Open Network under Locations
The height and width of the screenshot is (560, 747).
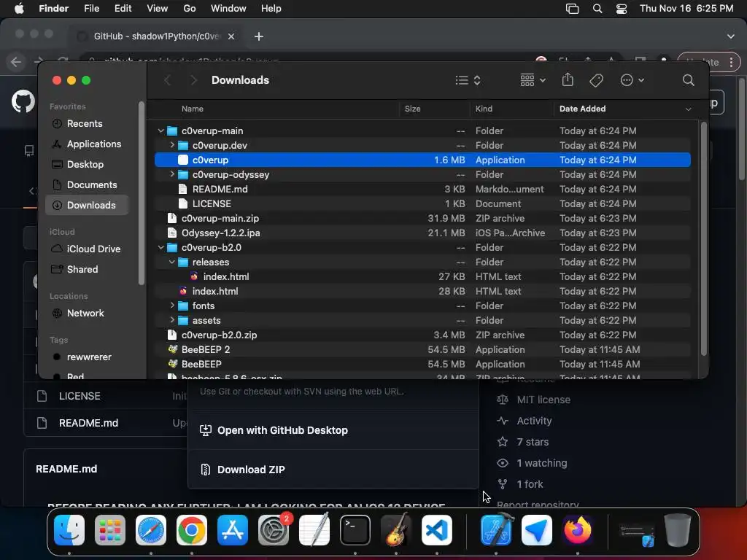pyautogui.click(x=87, y=314)
